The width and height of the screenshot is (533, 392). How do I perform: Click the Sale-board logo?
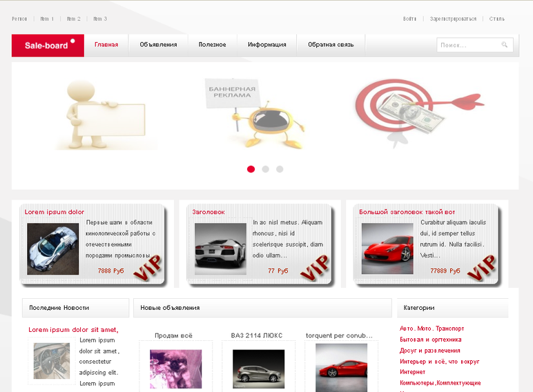pyautogui.click(x=48, y=45)
